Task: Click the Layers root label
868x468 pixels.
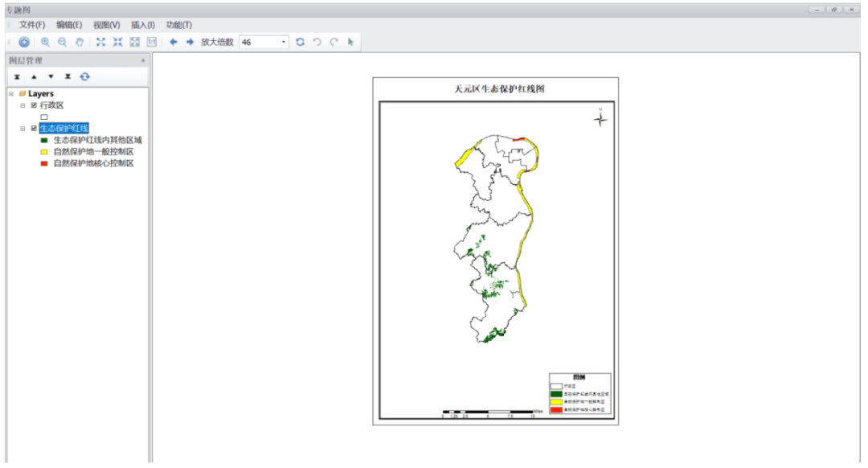Action: 41,93
